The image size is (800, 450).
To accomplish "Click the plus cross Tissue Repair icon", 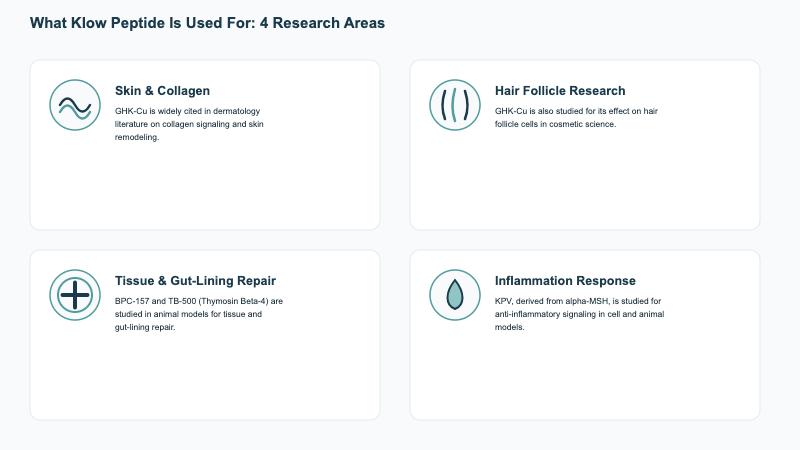I will 75,295.
